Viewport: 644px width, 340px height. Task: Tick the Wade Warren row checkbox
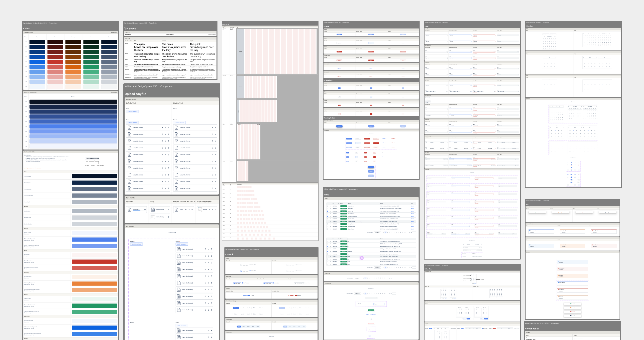pyautogui.click(x=328, y=206)
